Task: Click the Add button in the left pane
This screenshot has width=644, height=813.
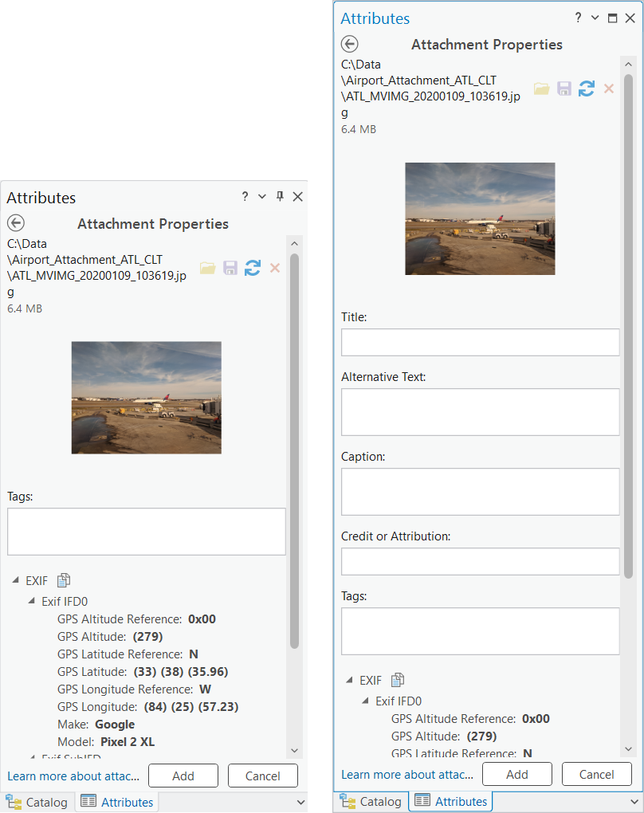Action: tap(183, 776)
